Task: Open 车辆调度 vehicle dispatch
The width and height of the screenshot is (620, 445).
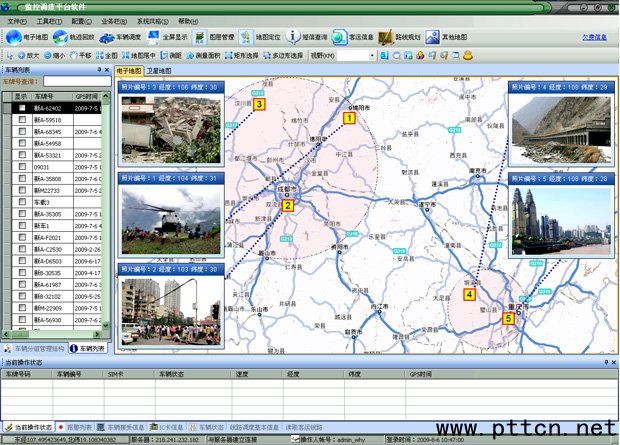Action: 121,37
